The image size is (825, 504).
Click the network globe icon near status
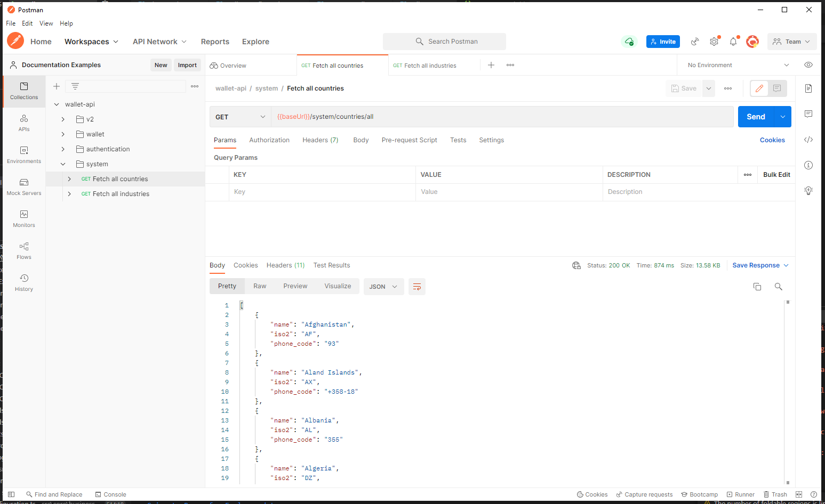[576, 265]
